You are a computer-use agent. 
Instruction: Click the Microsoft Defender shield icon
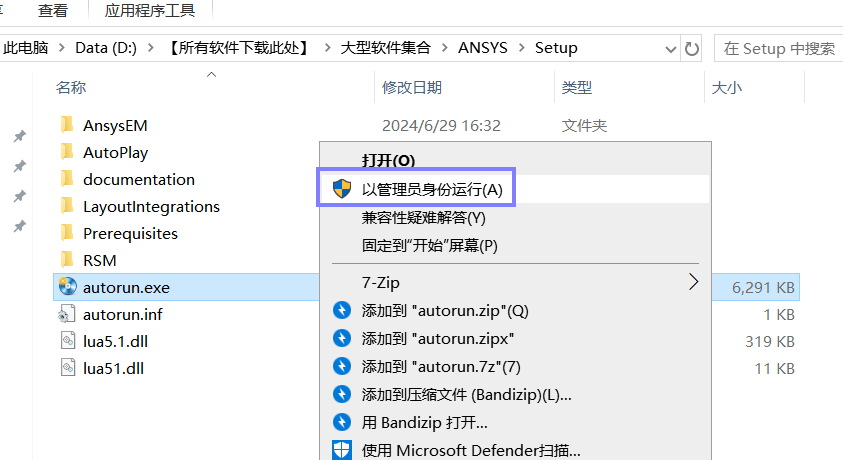(x=342, y=450)
